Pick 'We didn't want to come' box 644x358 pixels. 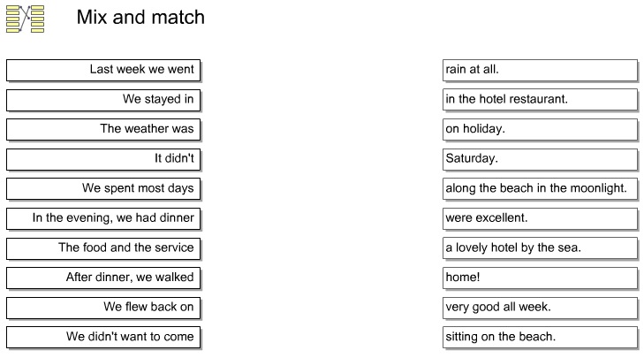[x=102, y=337]
